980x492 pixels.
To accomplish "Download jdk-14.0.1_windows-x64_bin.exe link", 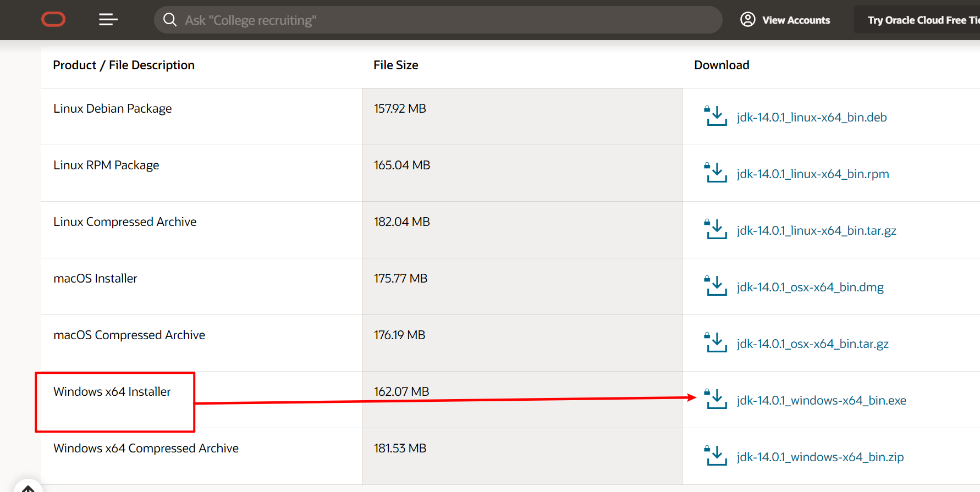I will (x=822, y=400).
